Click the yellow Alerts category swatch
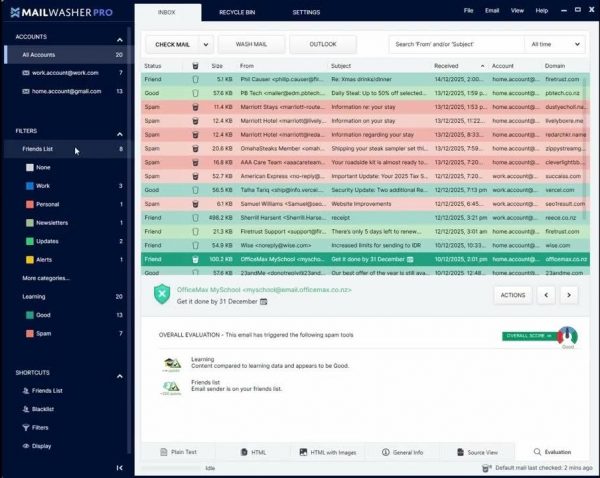600x478 pixels. click(30, 260)
